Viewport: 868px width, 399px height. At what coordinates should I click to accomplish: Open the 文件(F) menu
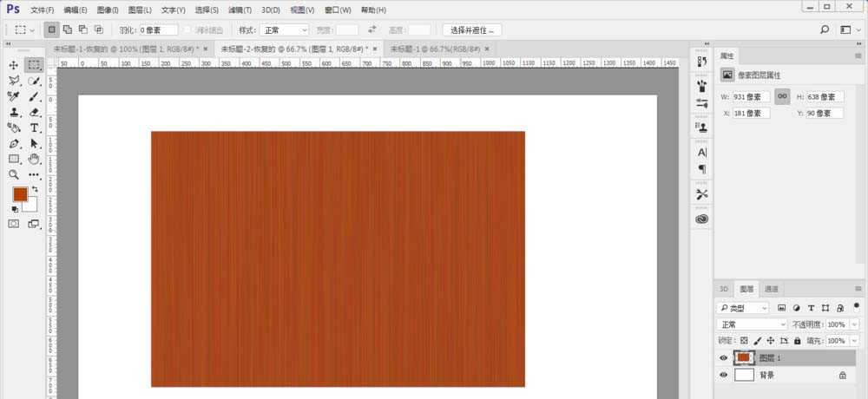pyautogui.click(x=42, y=10)
